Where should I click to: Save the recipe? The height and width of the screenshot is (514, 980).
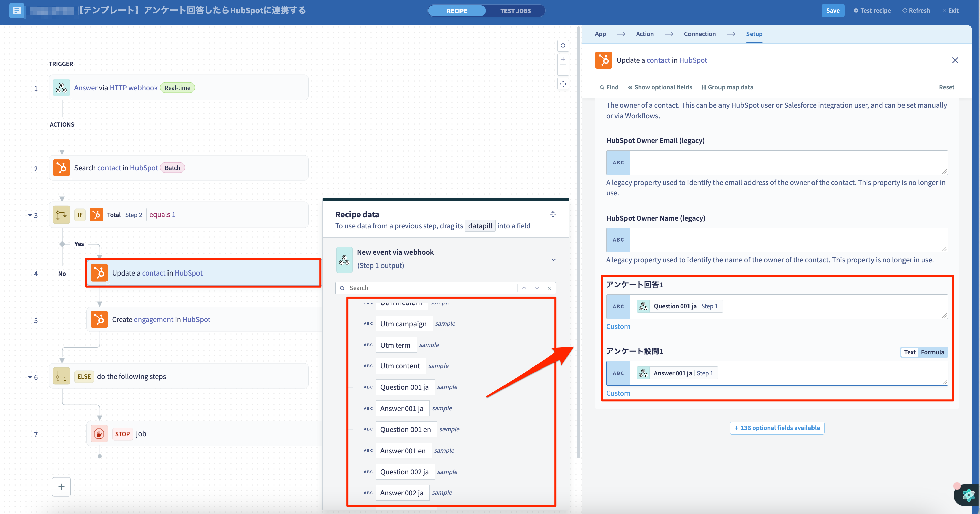pyautogui.click(x=833, y=11)
